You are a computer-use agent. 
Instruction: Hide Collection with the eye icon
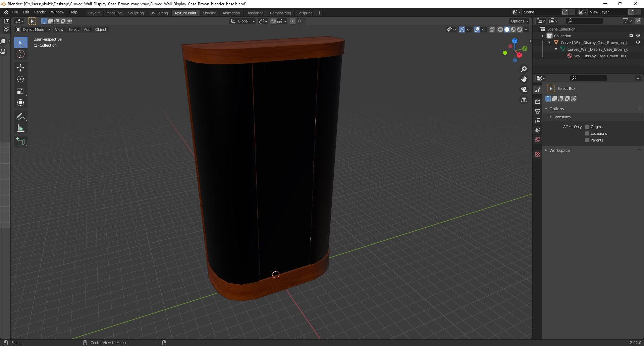pos(638,36)
